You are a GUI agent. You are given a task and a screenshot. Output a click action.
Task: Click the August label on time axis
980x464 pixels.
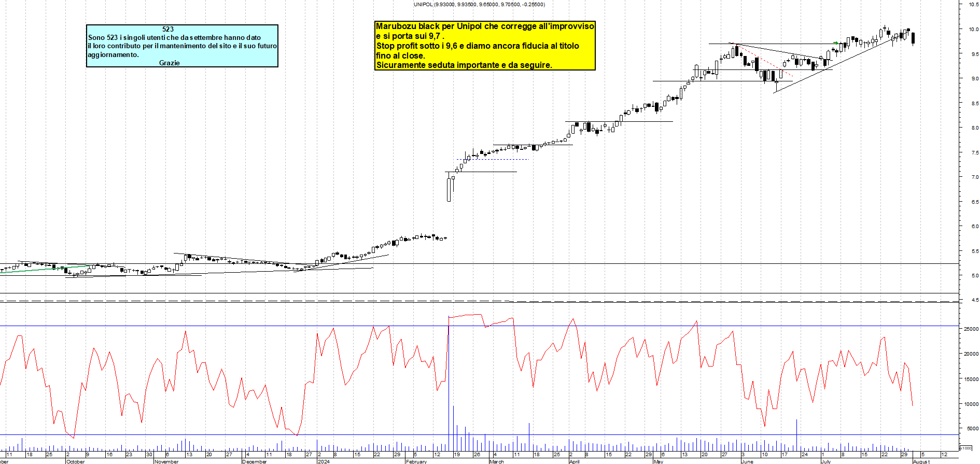921,461
